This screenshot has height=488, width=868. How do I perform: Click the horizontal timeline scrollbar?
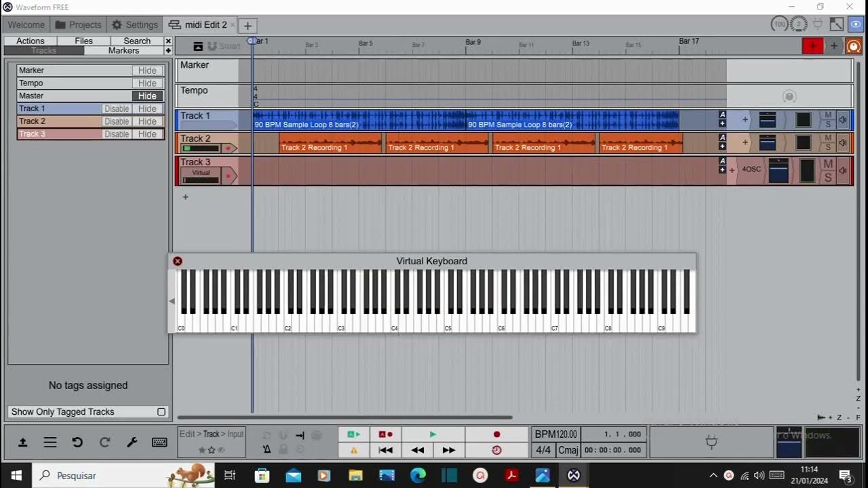point(344,418)
